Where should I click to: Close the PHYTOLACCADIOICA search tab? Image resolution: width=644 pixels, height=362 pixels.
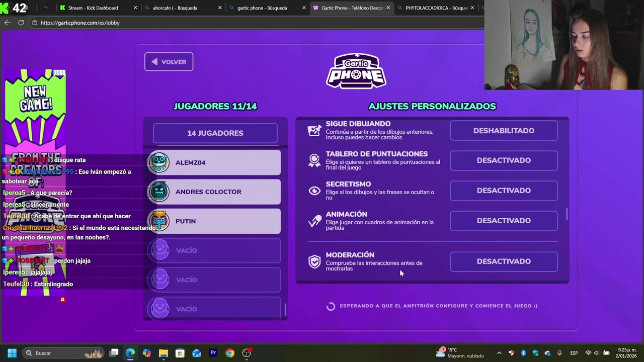pos(472,8)
